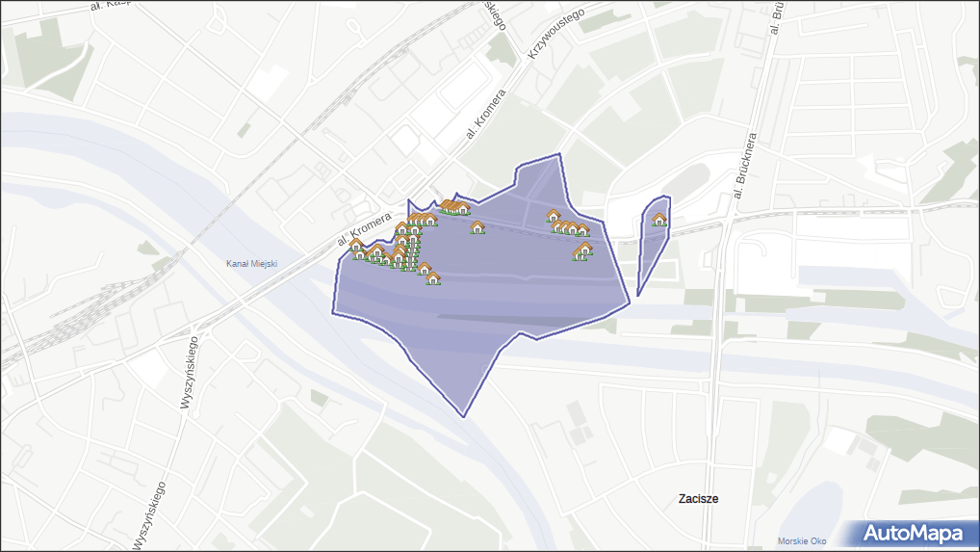Click the southernmost house icon in the shaded area
The width and height of the screenshot is (980, 552).
433,278
